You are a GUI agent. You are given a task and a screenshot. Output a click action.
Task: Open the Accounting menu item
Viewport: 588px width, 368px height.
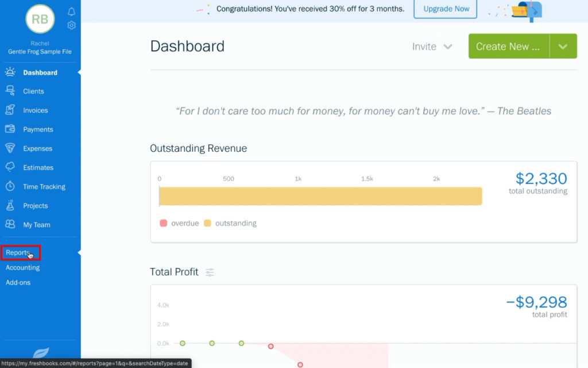click(23, 267)
